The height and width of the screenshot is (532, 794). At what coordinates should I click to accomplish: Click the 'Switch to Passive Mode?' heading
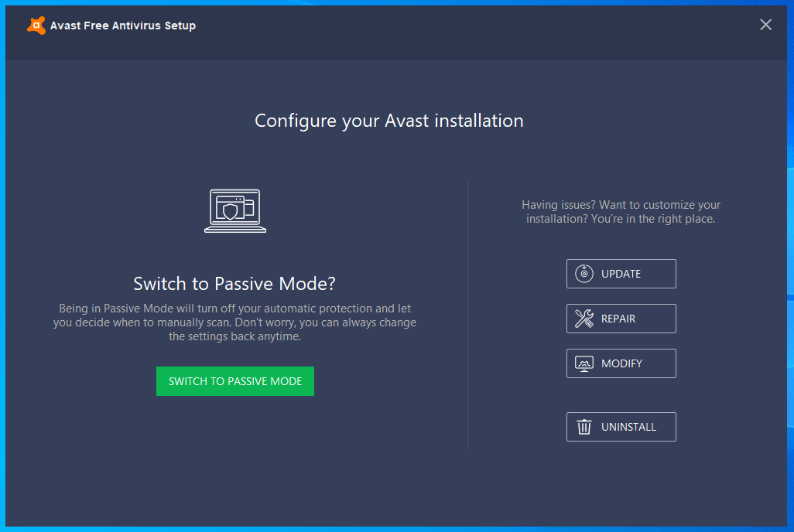click(234, 283)
